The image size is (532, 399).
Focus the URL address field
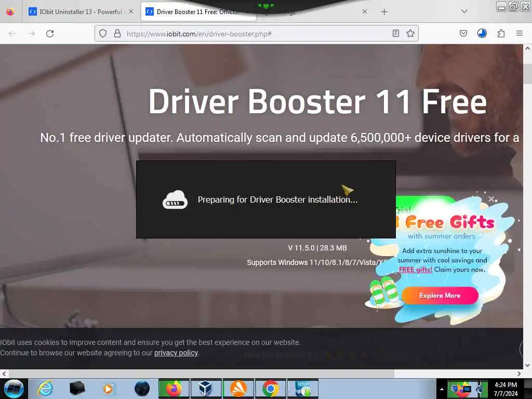click(x=256, y=34)
